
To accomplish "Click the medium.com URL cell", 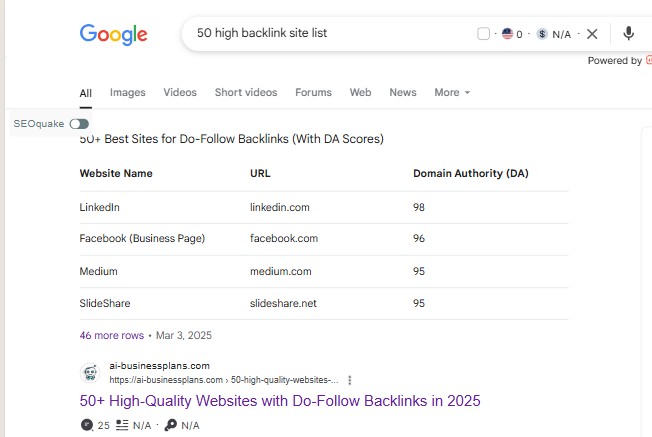I will click(x=281, y=271).
